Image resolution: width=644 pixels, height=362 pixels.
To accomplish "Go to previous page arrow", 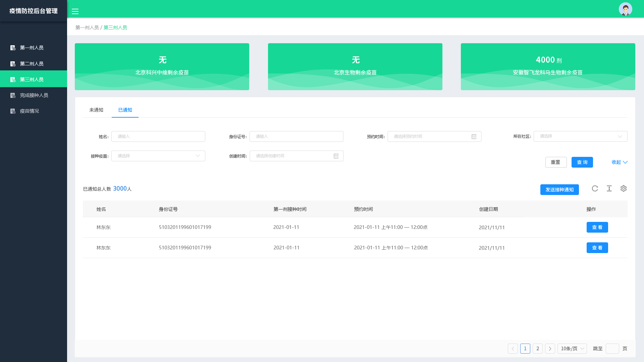I will [x=513, y=349].
